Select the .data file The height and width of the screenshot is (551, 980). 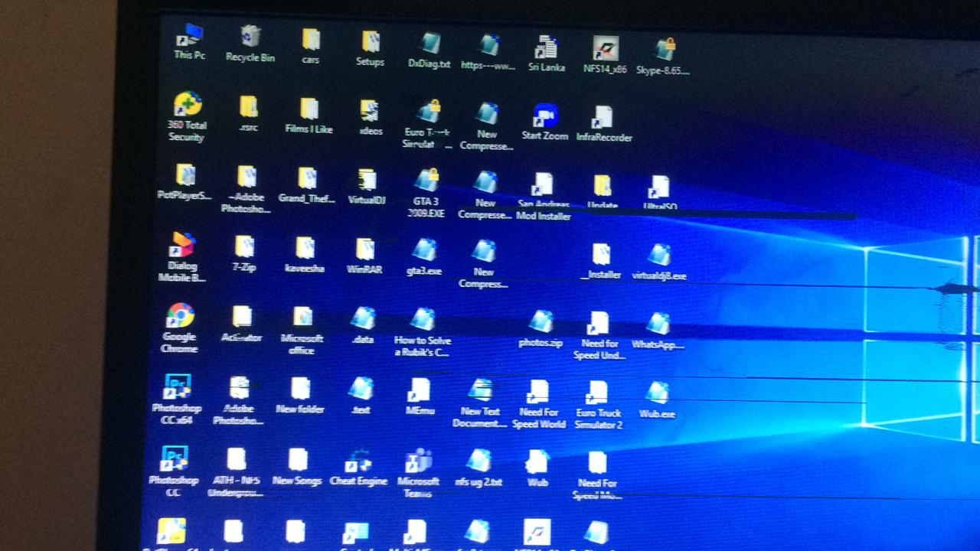point(362,326)
